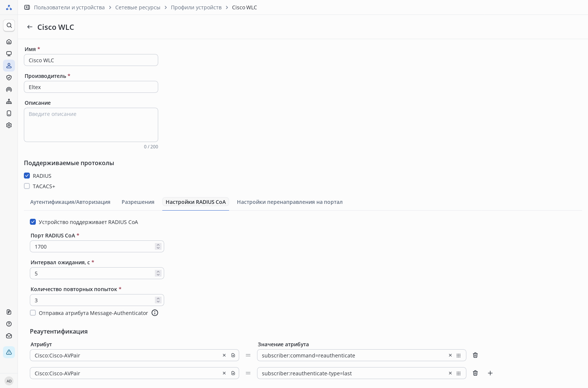
Task: Select the Настройки RADIUS CoA tab
Action: point(196,202)
